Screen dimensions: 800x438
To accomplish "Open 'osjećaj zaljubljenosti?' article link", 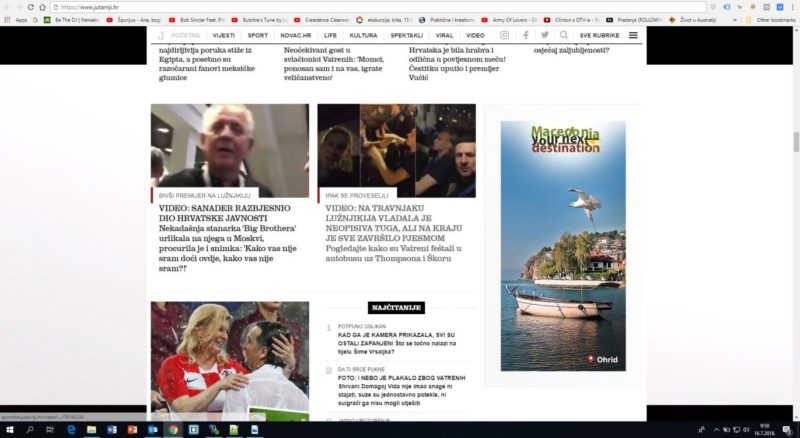I will click(x=571, y=50).
